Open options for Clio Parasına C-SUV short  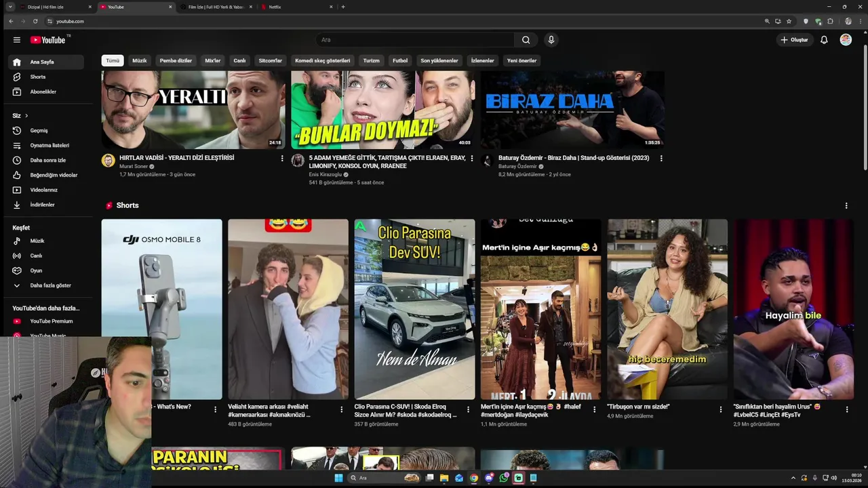coord(468,409)
